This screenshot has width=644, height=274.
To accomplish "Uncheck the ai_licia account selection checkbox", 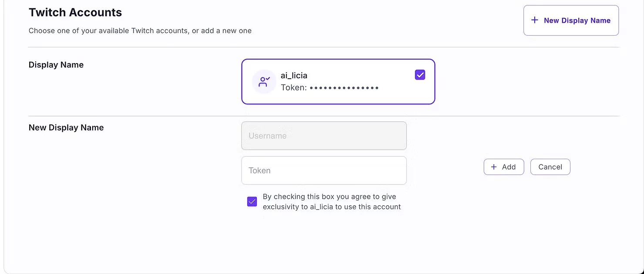I will click(x=420, y=75).
